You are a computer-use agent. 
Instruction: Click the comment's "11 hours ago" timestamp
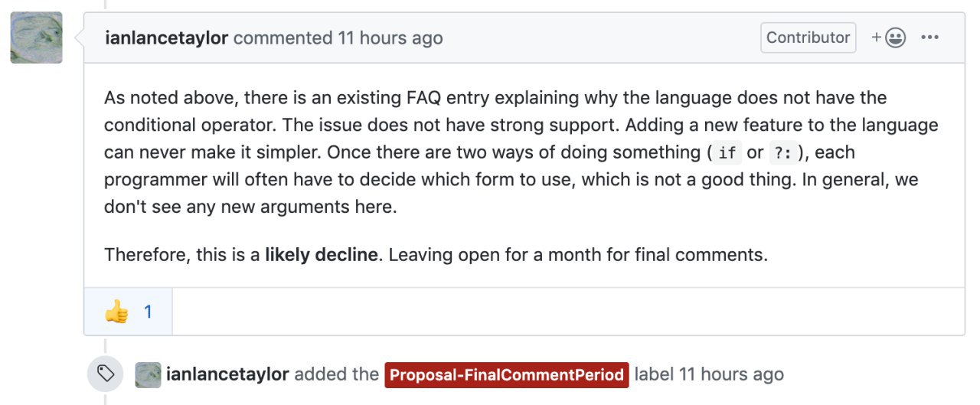[390, 38]
